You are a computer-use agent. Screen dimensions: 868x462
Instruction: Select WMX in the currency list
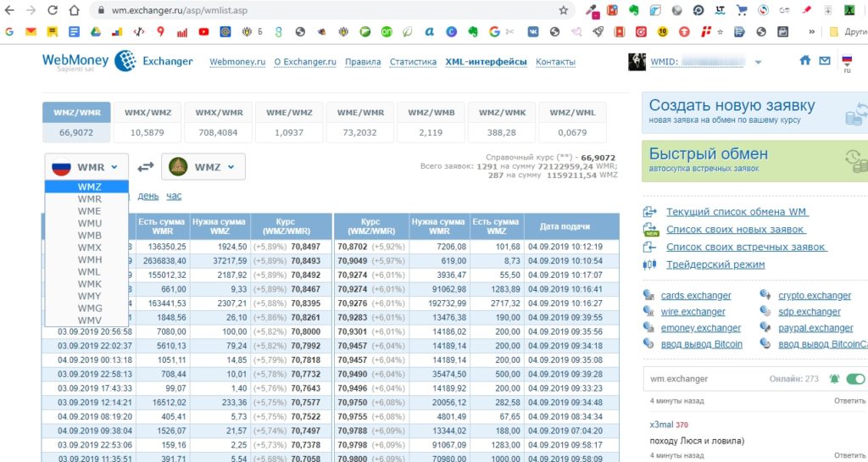tap(87, 248)
